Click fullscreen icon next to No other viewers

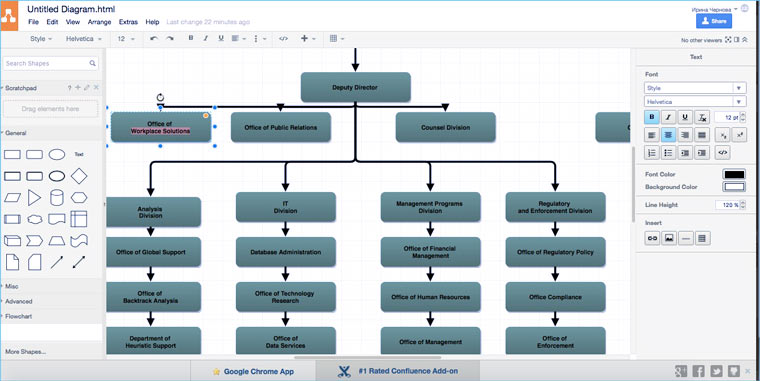coord(728,40)
